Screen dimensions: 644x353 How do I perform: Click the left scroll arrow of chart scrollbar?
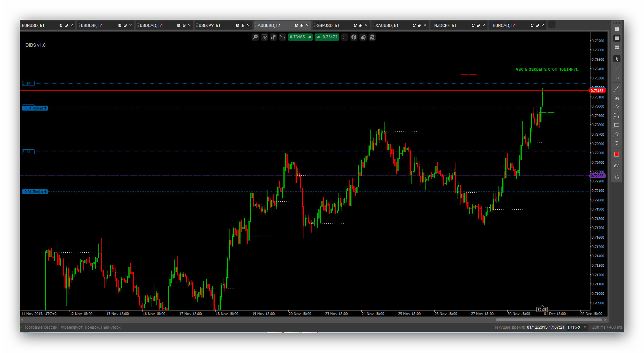pyautogui.click(x=22, y=320)
